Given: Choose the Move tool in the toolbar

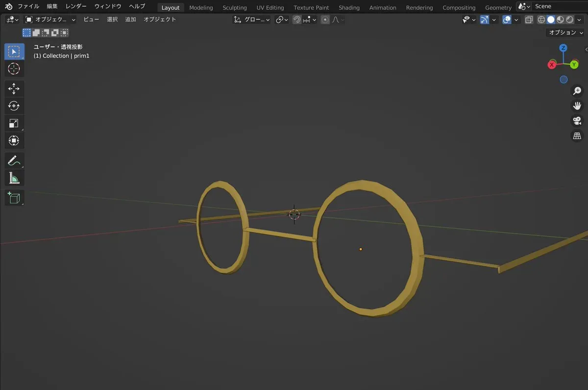Looking at the screenshot, I should pos(14,89).
